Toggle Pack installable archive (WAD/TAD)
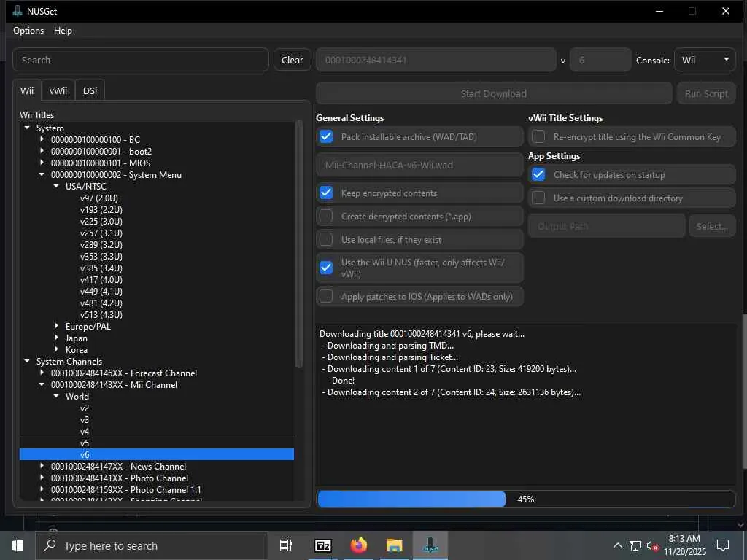 point(326,136)
